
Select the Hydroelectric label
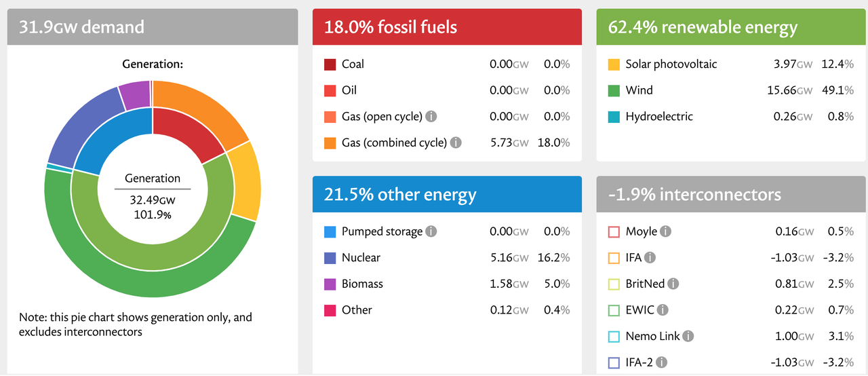click(x=659, y=117)
